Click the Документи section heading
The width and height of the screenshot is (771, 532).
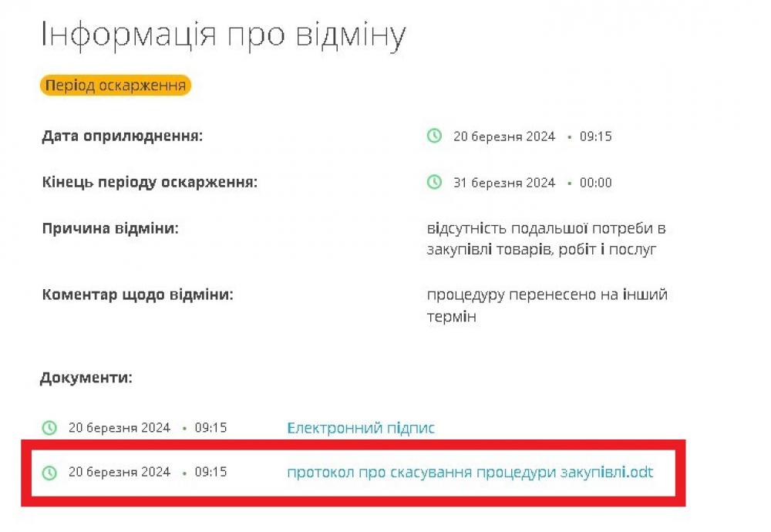point(86,379)
